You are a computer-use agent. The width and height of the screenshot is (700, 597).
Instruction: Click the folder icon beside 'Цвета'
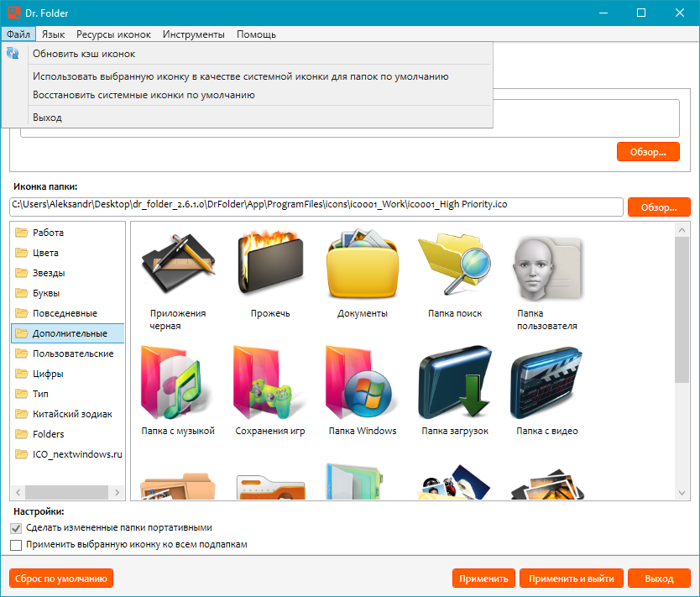pyautogui.click(x=21, y=252)
